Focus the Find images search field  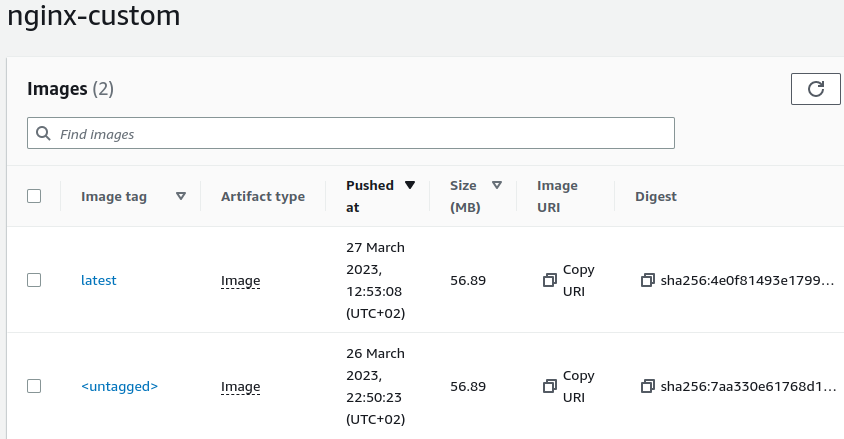(360, 133)
